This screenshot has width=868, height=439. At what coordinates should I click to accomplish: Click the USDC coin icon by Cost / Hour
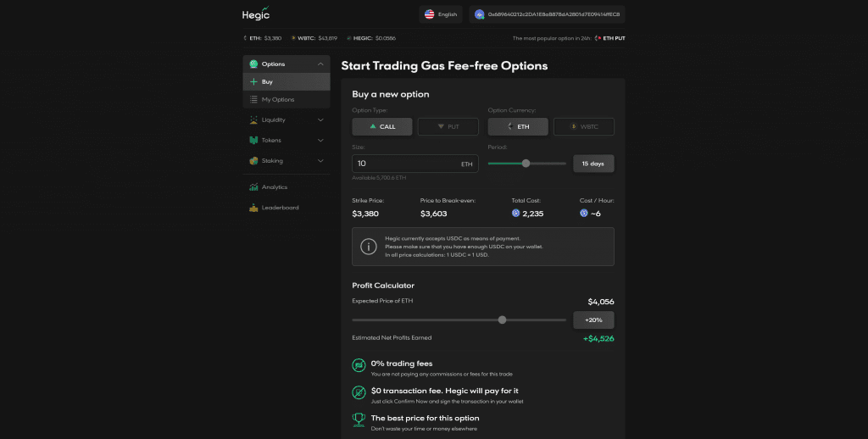(x=584, y=213)
